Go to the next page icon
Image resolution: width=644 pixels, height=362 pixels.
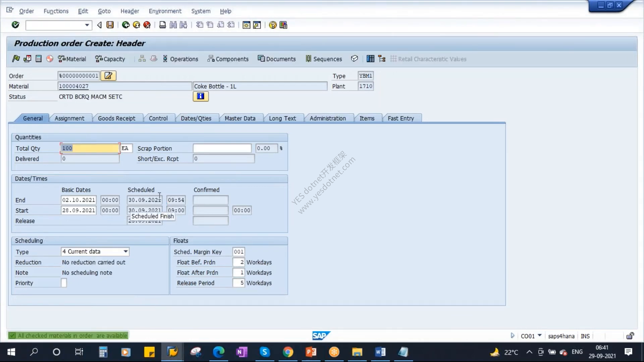220,25
